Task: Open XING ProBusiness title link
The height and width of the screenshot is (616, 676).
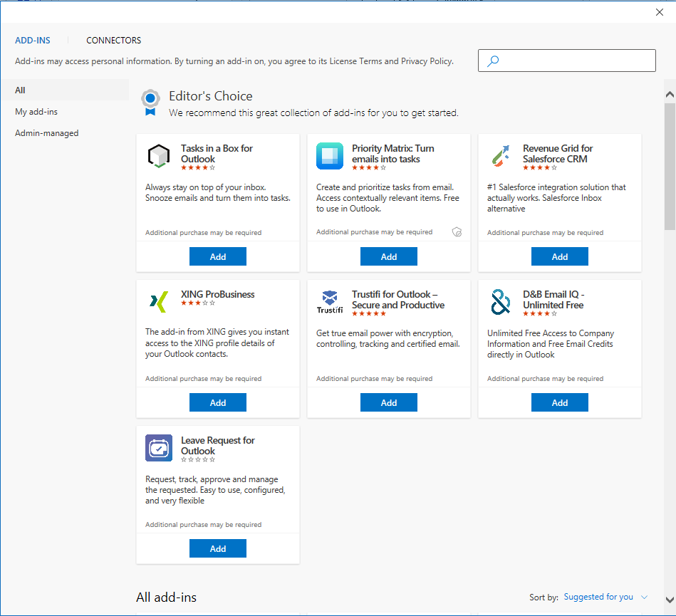Action: tap(218, 294)
